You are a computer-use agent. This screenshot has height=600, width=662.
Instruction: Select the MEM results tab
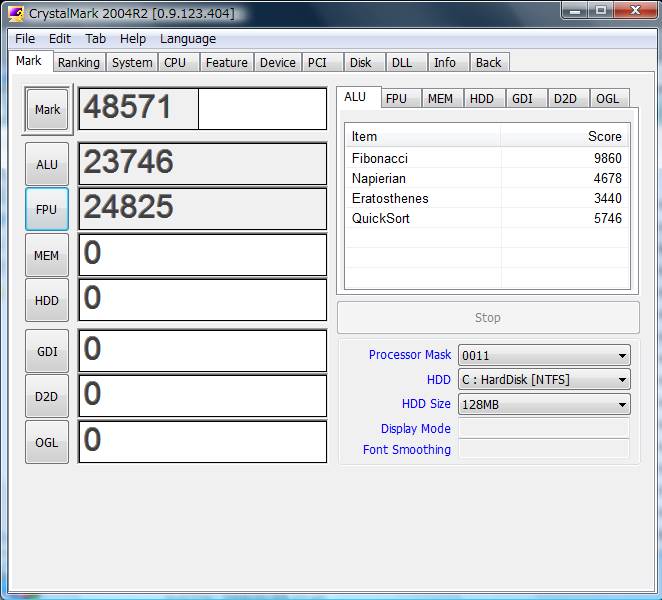440,98
